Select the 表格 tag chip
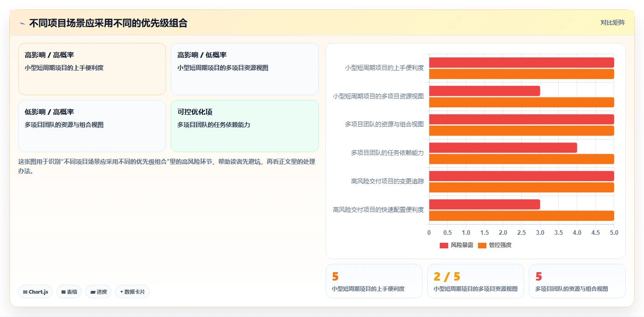Screen dimensions: 644x317 (x=69, y=292)
